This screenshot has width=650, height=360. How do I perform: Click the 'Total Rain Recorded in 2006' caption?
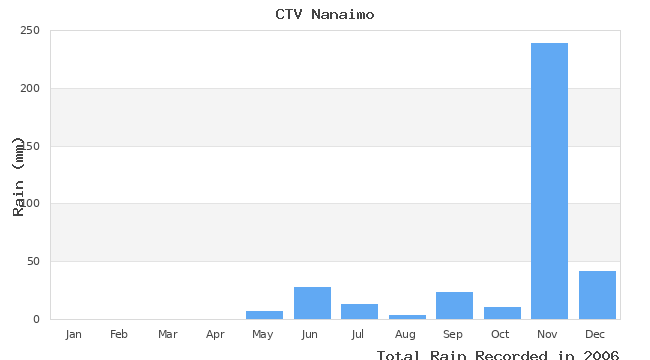(x=498, y=355)
